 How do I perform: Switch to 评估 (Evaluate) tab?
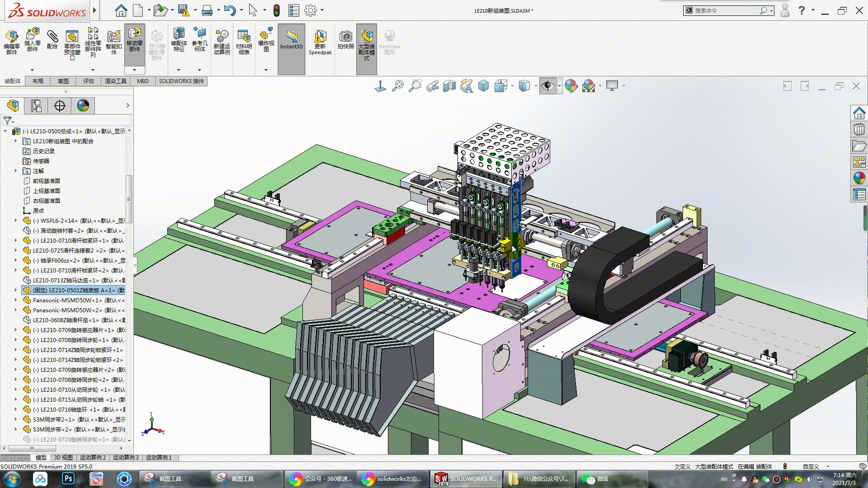pyautogui.click(x=89, y=81)
